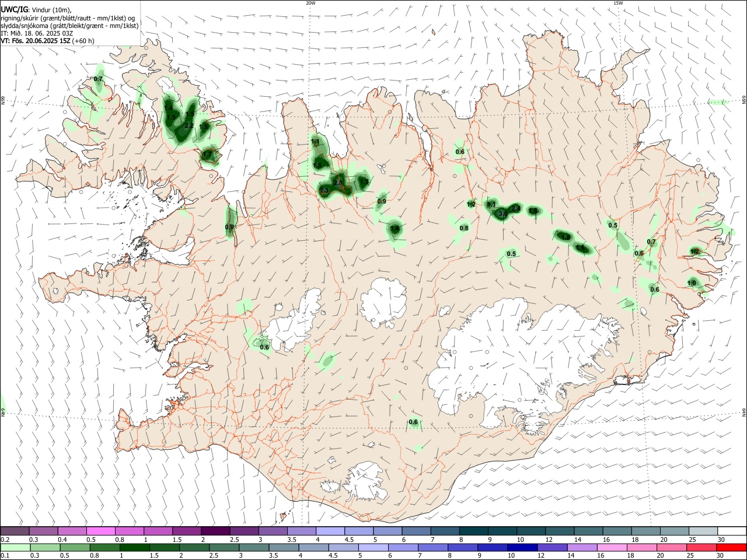
Task: Click the 'VT: Fös. 20.06.2025 15Z (+60 h)' text
Action: click(x=47, y=41)
